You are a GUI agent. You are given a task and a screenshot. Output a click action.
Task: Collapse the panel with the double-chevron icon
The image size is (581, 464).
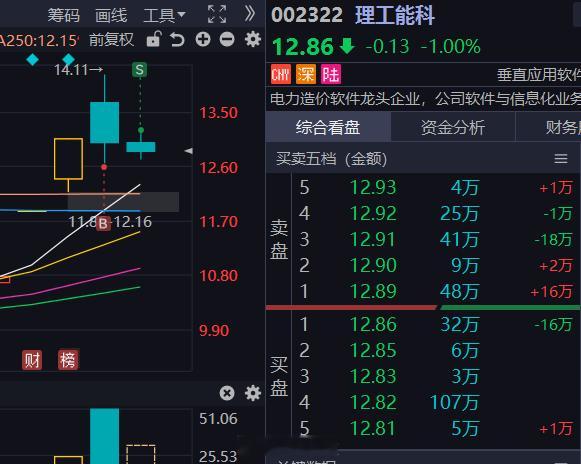[250, 14]
